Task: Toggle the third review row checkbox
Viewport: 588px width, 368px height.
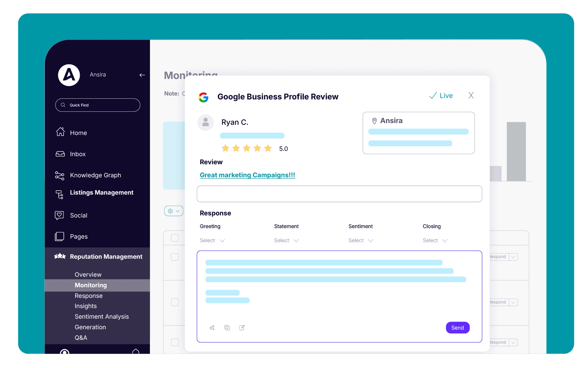Action: point(175,342)
